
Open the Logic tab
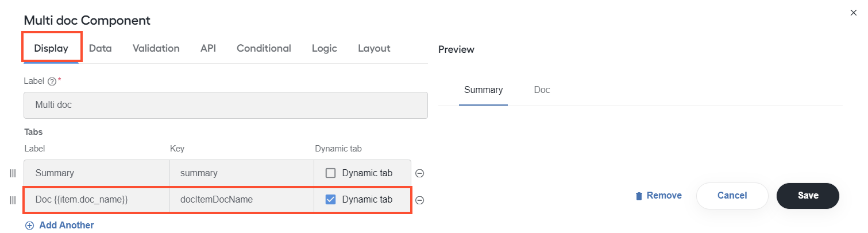324,48
